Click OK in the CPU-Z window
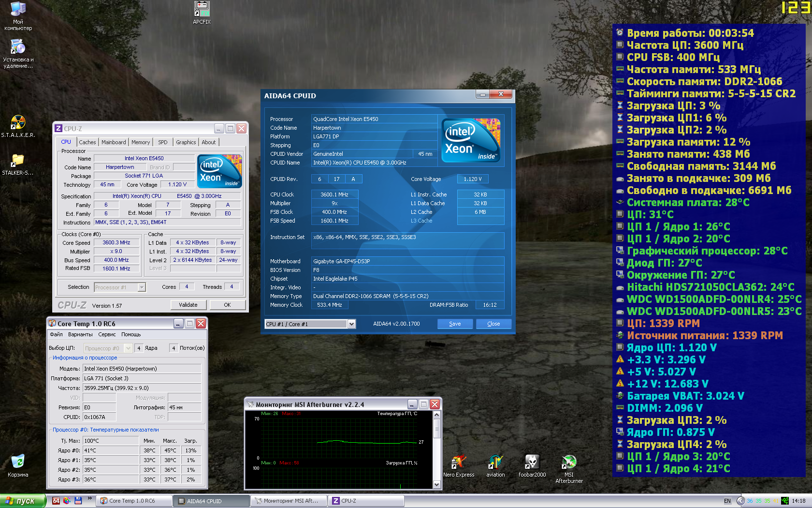 227,305
